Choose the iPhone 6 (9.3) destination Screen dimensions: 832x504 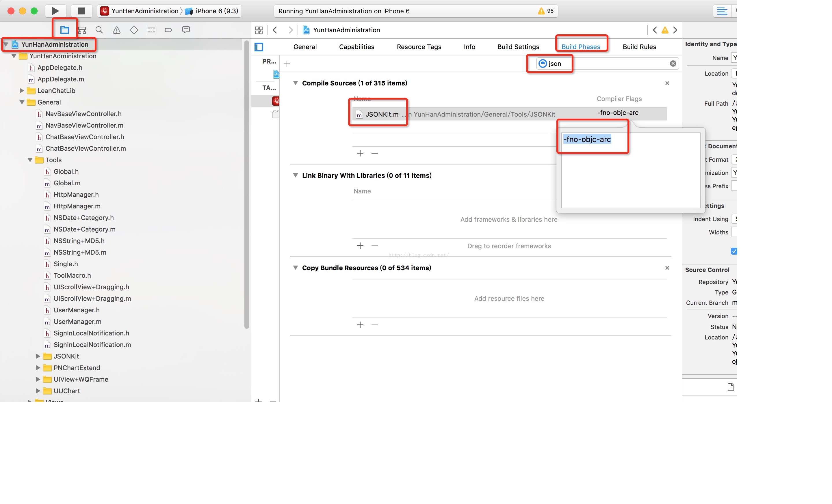point(212,11)
